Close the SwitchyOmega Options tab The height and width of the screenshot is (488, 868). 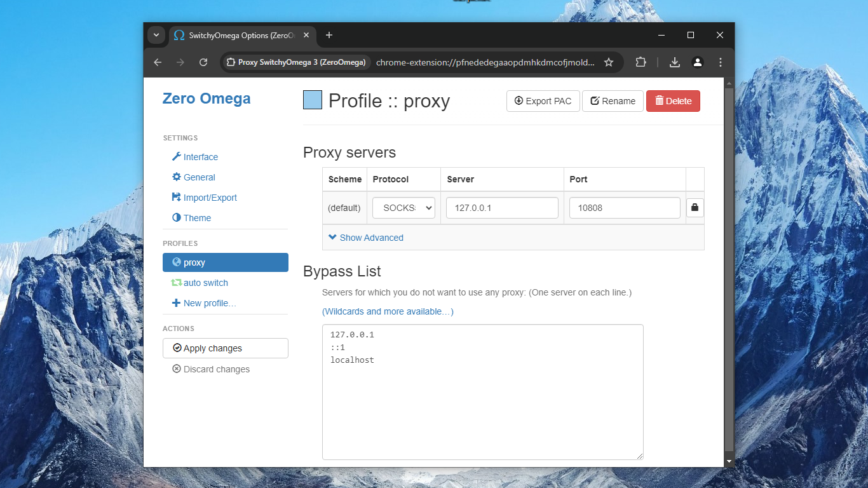(x=306, y=36)
